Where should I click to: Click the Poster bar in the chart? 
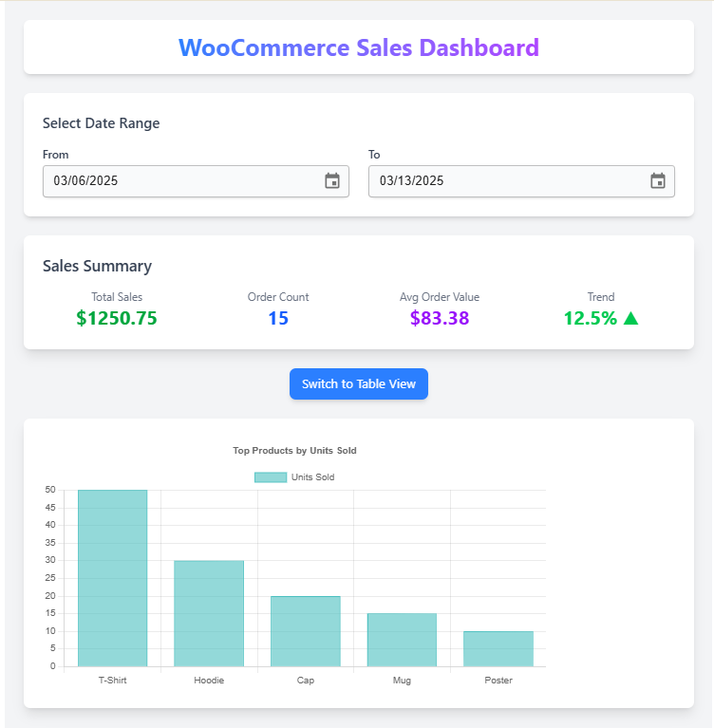coord(498,649)
